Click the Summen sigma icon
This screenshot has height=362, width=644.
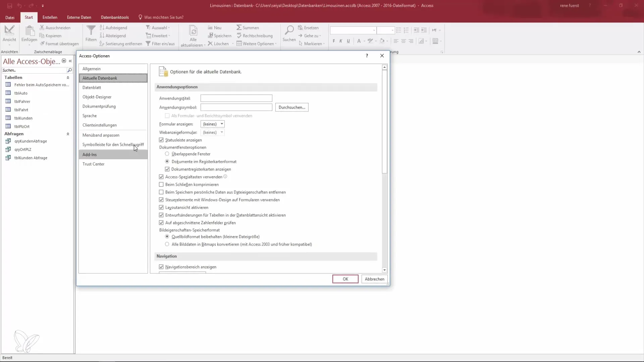[x=239, y=27]
